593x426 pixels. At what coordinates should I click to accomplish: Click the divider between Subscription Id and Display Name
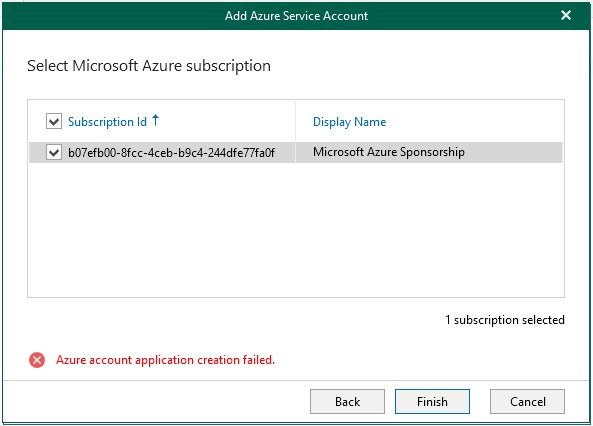(295, 121)
